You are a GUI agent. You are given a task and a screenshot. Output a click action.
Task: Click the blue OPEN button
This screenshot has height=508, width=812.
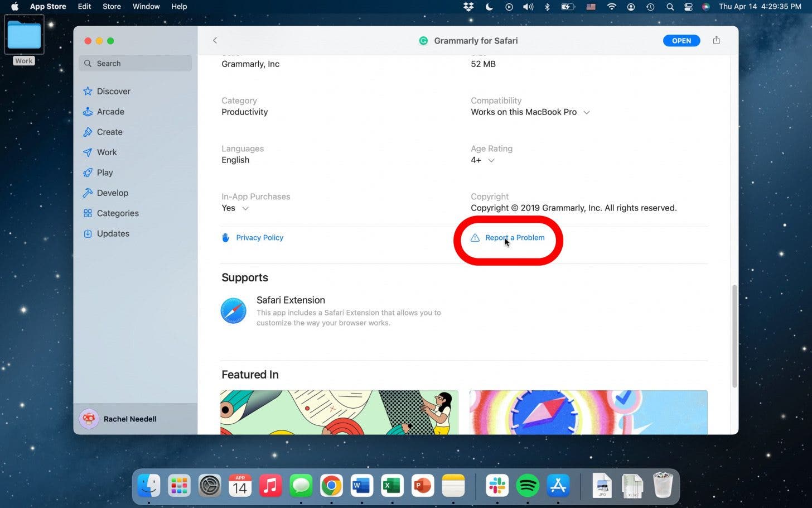(x=681, y=41)
